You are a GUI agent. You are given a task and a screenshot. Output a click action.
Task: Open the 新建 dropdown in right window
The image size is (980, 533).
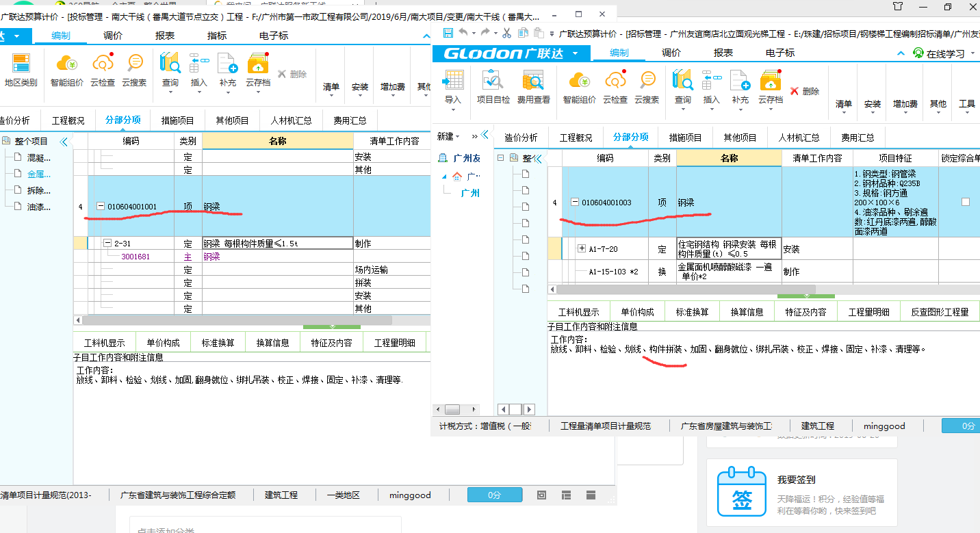click(448, 137)
